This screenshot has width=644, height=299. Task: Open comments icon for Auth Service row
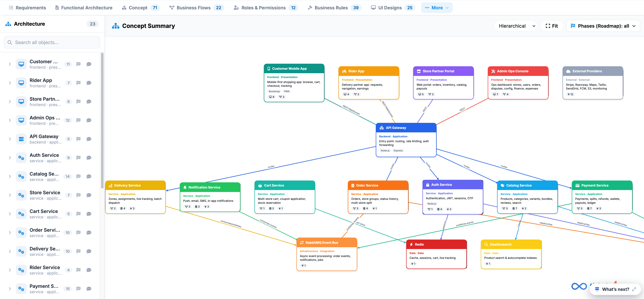89,158
